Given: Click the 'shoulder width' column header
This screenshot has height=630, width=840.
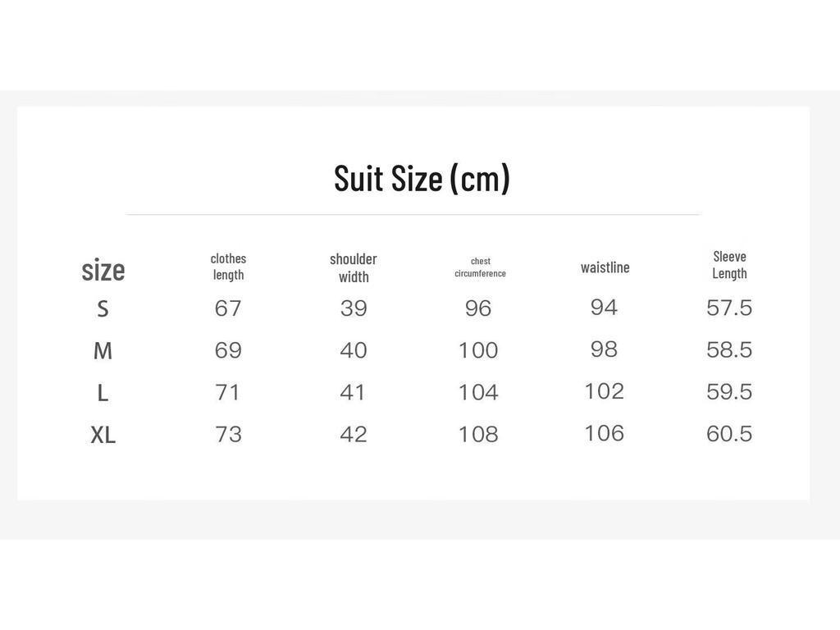Looking at the screenshot, I should (353, 268).
